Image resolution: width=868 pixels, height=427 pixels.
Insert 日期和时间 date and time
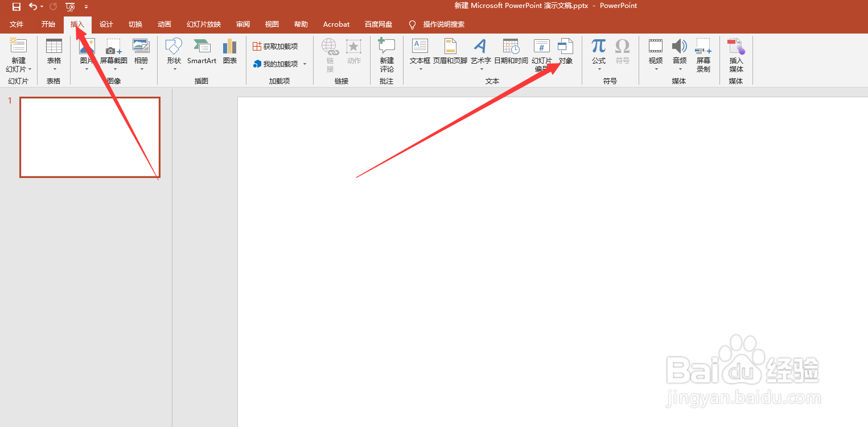point(511,51)
